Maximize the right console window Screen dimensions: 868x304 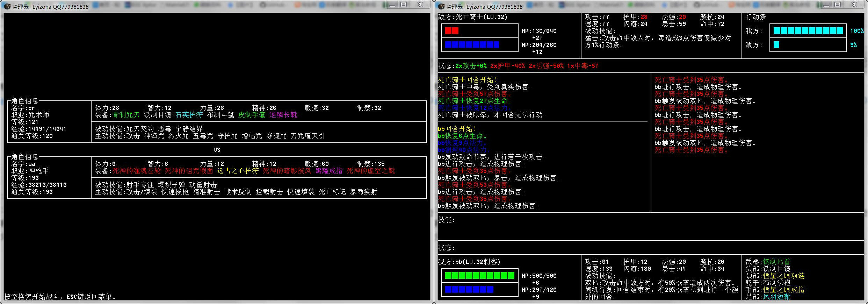coord(838,5)
